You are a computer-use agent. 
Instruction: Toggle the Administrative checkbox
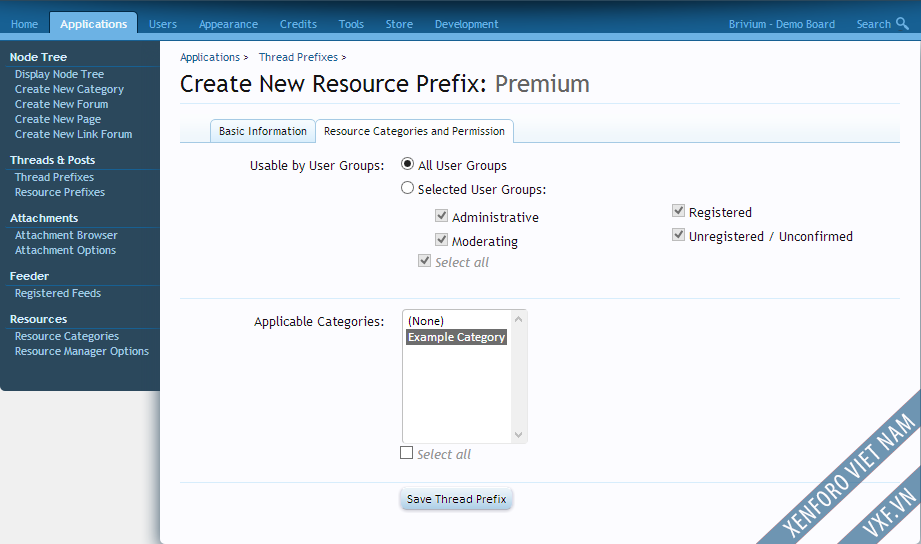point(441,216)
